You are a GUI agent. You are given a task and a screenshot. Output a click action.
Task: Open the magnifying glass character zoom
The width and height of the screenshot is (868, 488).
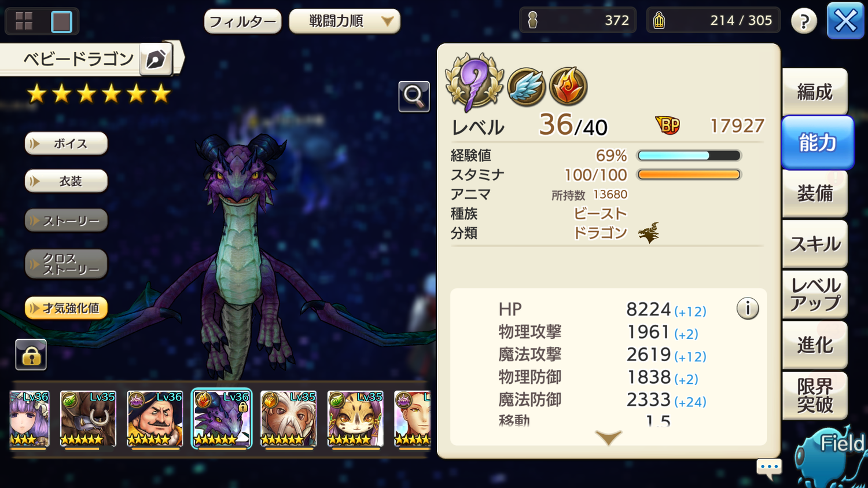(x=414, y=96)
